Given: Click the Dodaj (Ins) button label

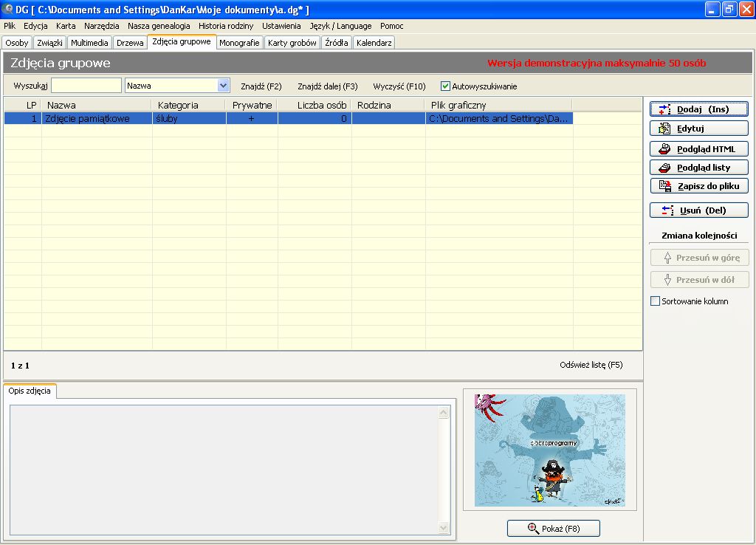Looking at the screenshot, I should 703,109.
